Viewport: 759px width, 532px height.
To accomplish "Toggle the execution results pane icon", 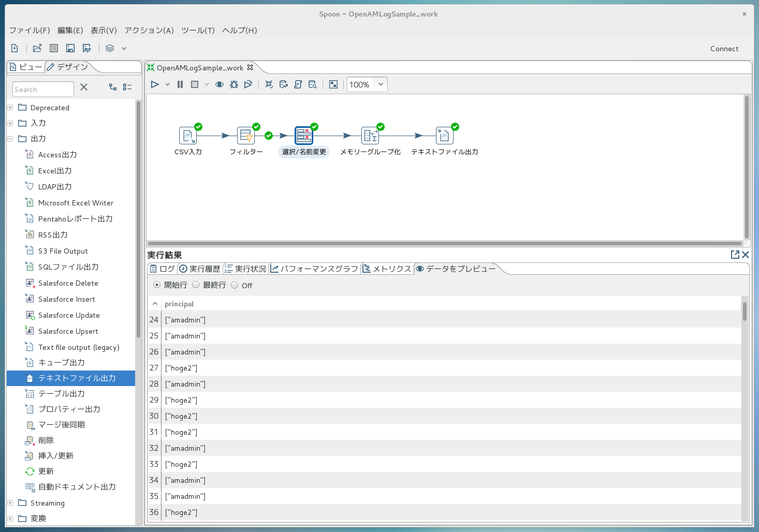I will click(333, 84).
